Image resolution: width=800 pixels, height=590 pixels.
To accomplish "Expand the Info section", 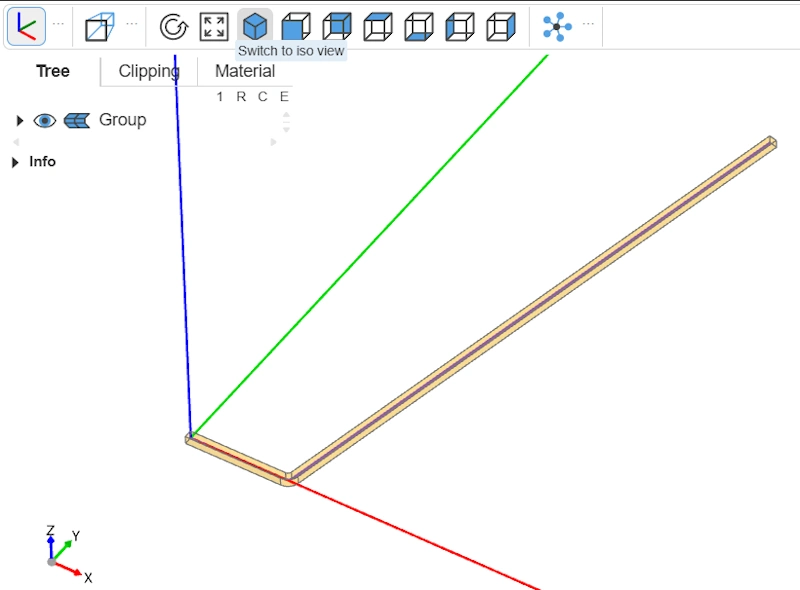I will click(14, 161).
